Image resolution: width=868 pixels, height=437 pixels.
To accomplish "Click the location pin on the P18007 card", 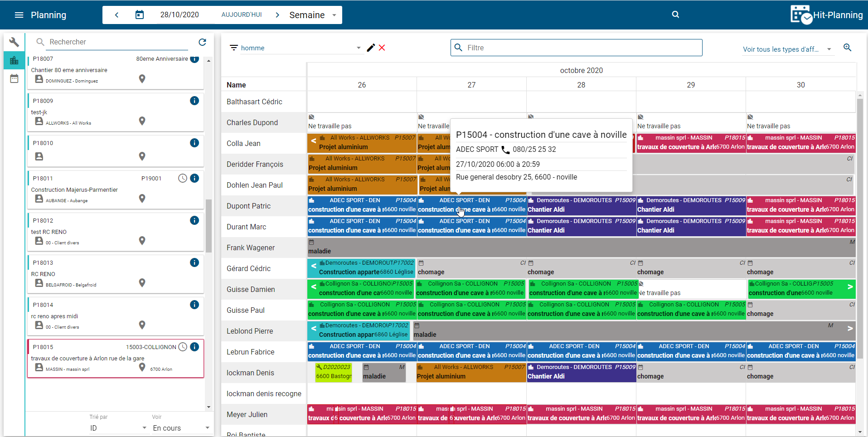I will [142, 79].
